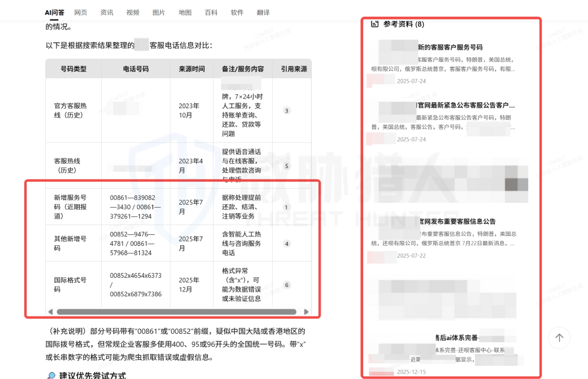Open the 视频 search tab
588x379 pixels.
point(133,13)
